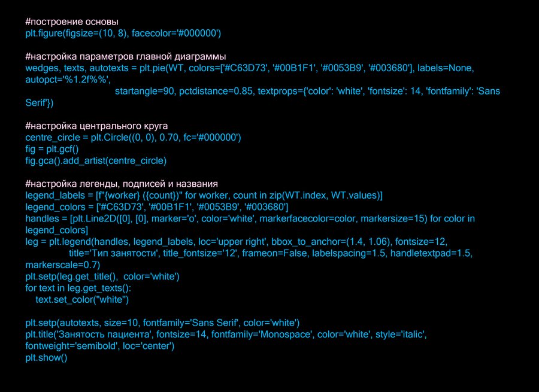
Task: Click the centre_circle = plt.Circle line
Action: coord(133,138)
